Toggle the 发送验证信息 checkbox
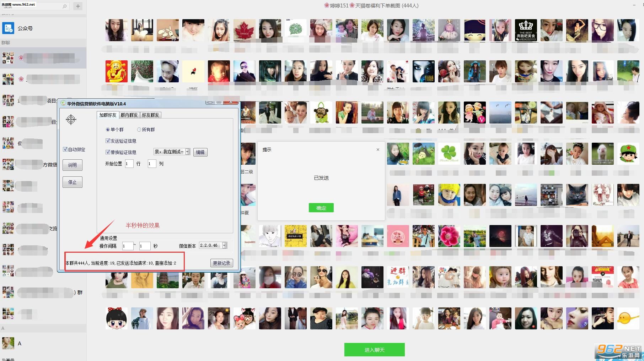This screenshot has width=644, height=361. (108, 141)
